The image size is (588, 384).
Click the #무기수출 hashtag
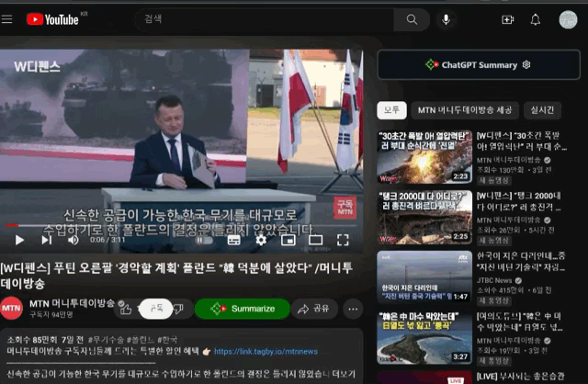click(x=106, y=340)
